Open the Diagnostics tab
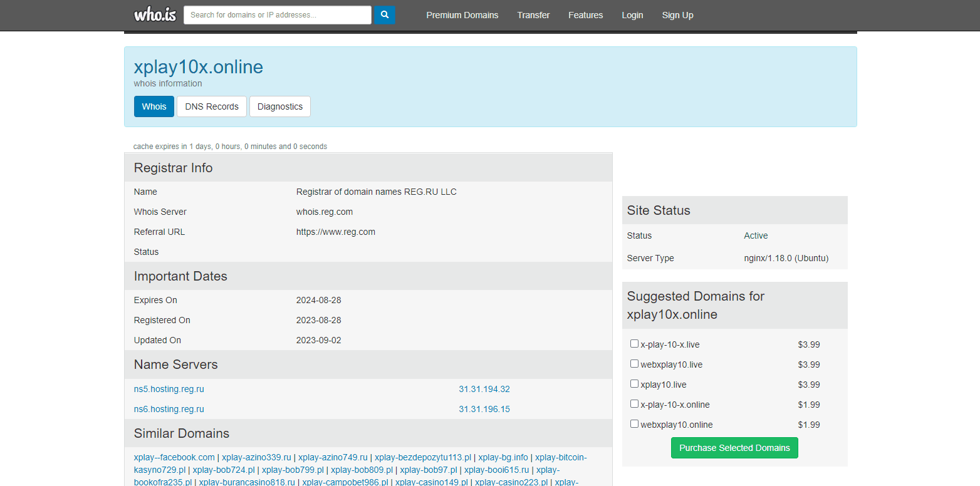The image size is (980, 486). point(279,106)
